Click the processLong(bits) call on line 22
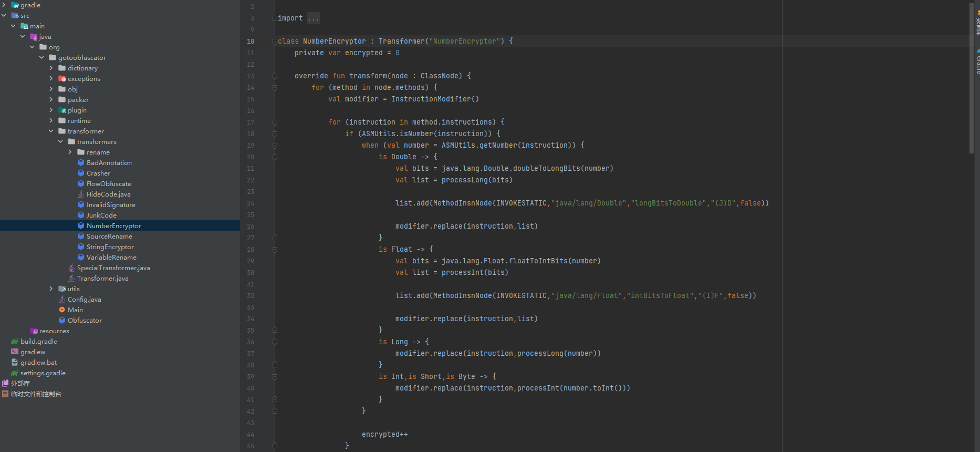This screenshot has height=452, width=980. coord(477,180)
